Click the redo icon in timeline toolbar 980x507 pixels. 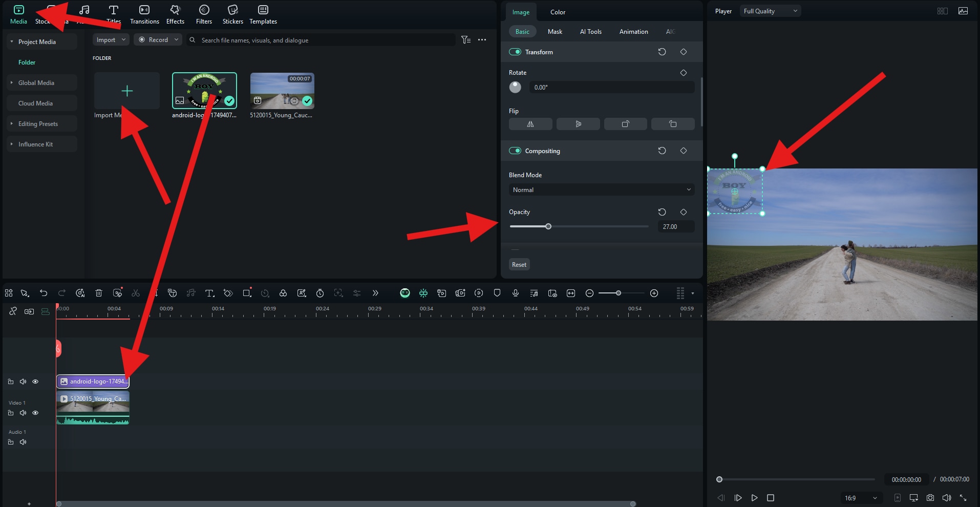(62, 293)
